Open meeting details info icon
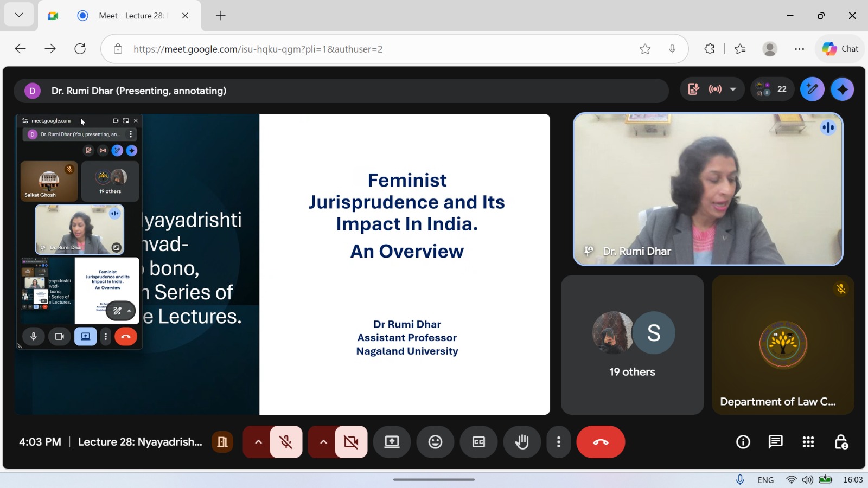 [x=743, y=442]
